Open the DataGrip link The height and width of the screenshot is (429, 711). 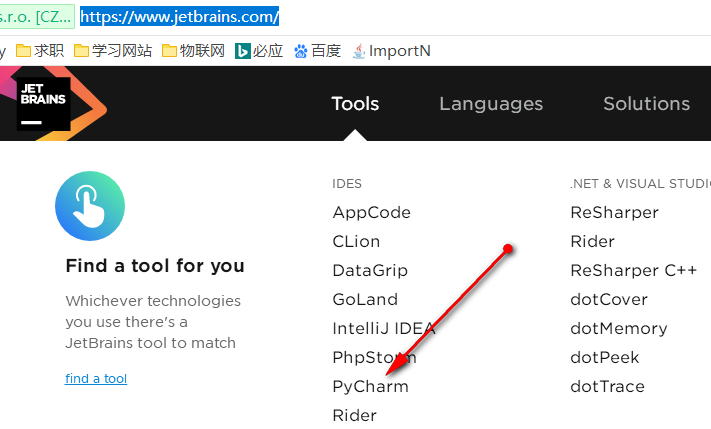[370, 271]
